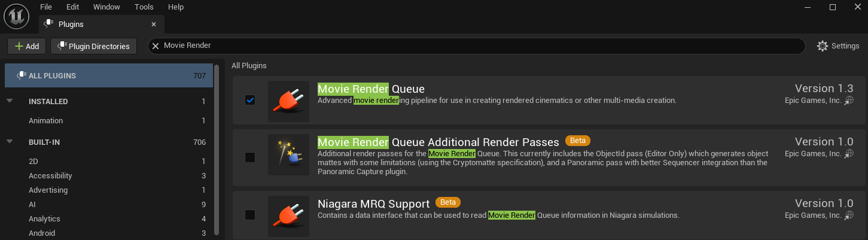Image resolution: width=868 pixels, height=240 pixels.
Task: Click Beta badge on Niagara MRQ Support
Action: coord(448,202)
